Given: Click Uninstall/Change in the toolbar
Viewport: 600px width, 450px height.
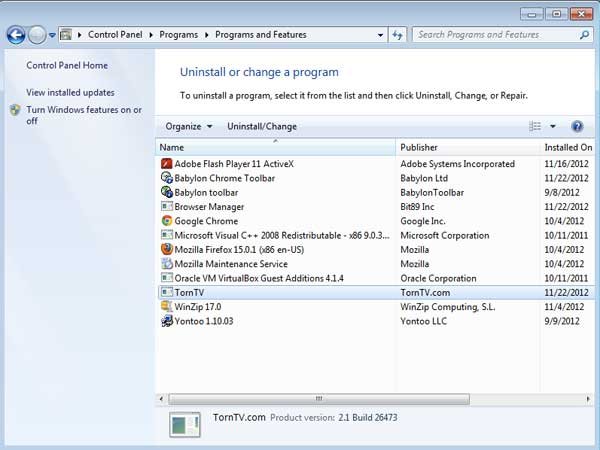Looking at the screenshot, I should [262, 126].
